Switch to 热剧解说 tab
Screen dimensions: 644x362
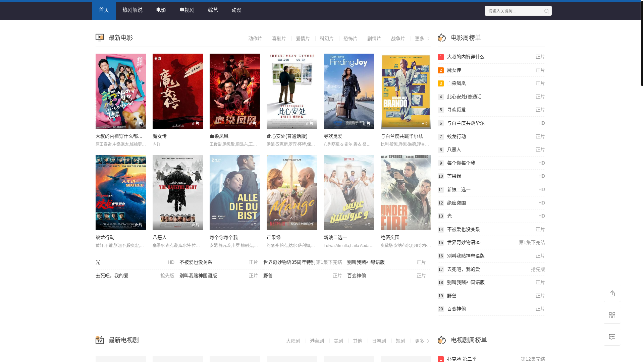pos(132,10)
